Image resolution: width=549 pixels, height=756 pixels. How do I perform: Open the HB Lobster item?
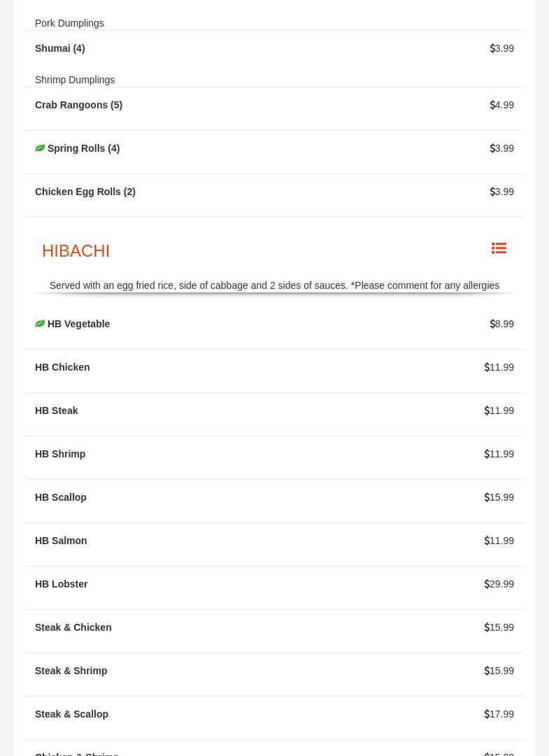(x=62, y=584)
